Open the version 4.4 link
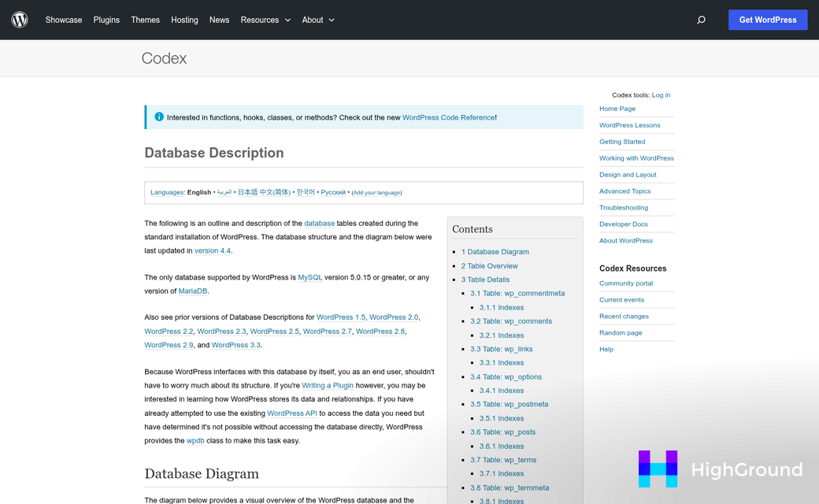 [x=213, y=250]
